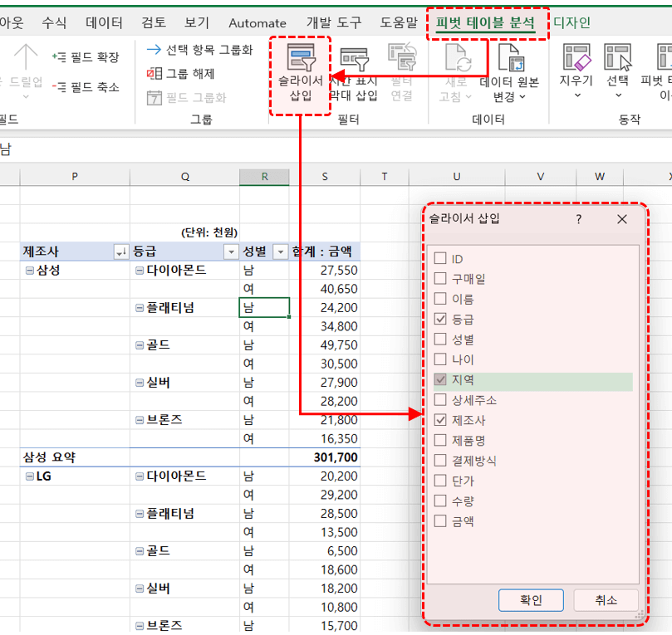Screen dimensions: 672x635
Task: Check the 성별 checkbox in dialog
Action: coord(440,339)
